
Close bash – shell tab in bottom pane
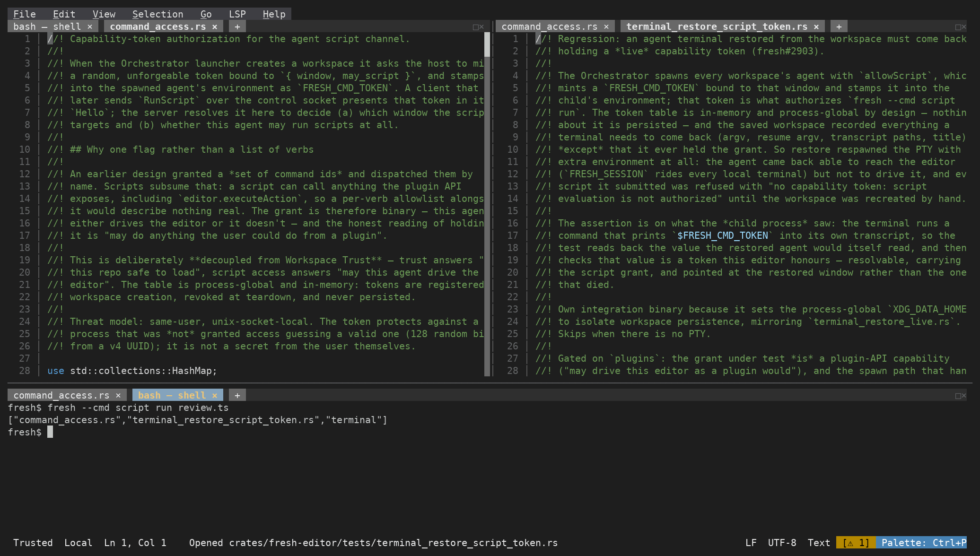(215, 395)
